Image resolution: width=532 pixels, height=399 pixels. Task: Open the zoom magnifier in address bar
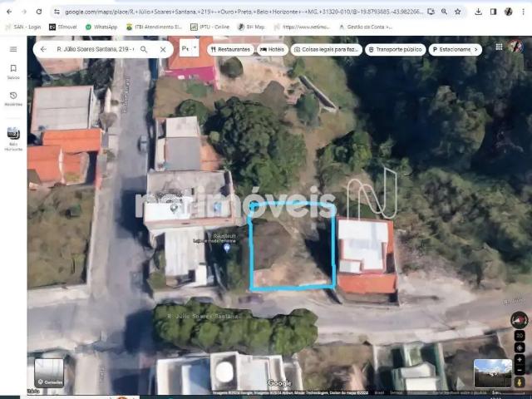pos(444,12)
